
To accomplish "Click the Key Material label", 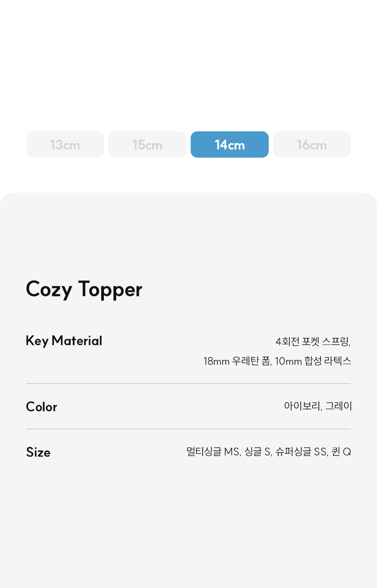I will [x=64, y=341].
